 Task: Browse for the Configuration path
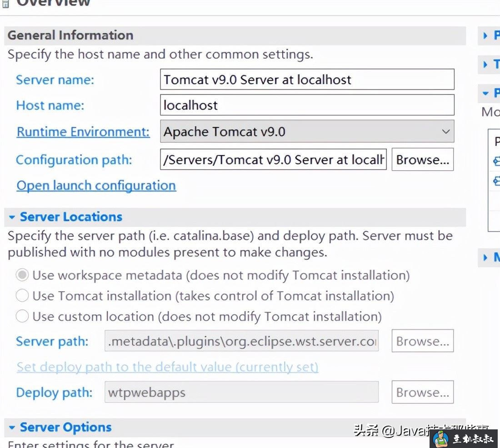423,159
